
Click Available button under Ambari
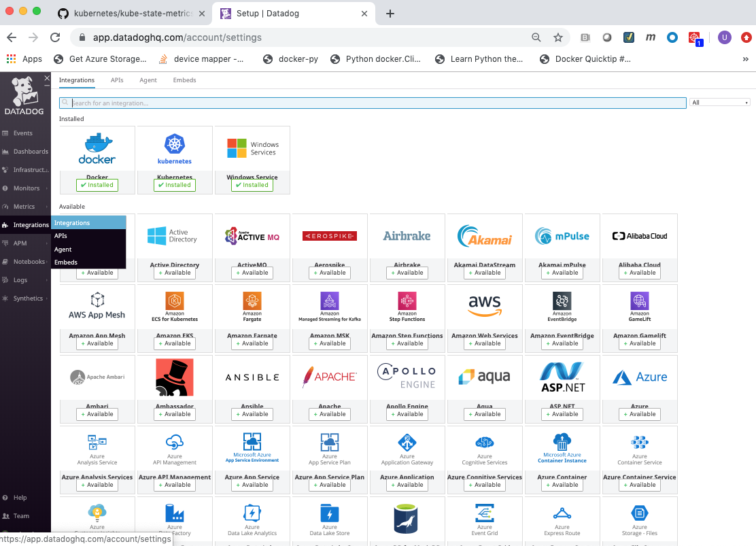(97, 414)
